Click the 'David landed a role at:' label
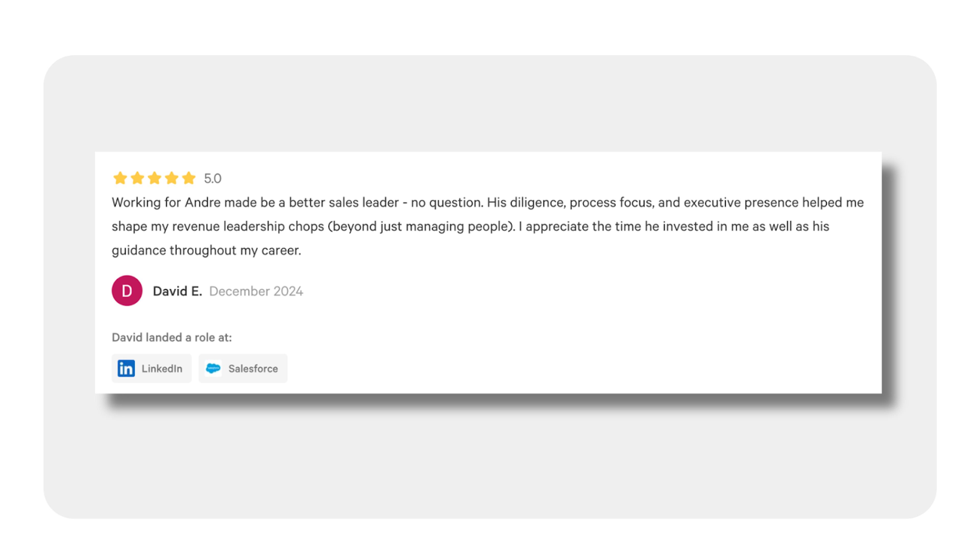The image size is (980, 551). click(171, 337)
